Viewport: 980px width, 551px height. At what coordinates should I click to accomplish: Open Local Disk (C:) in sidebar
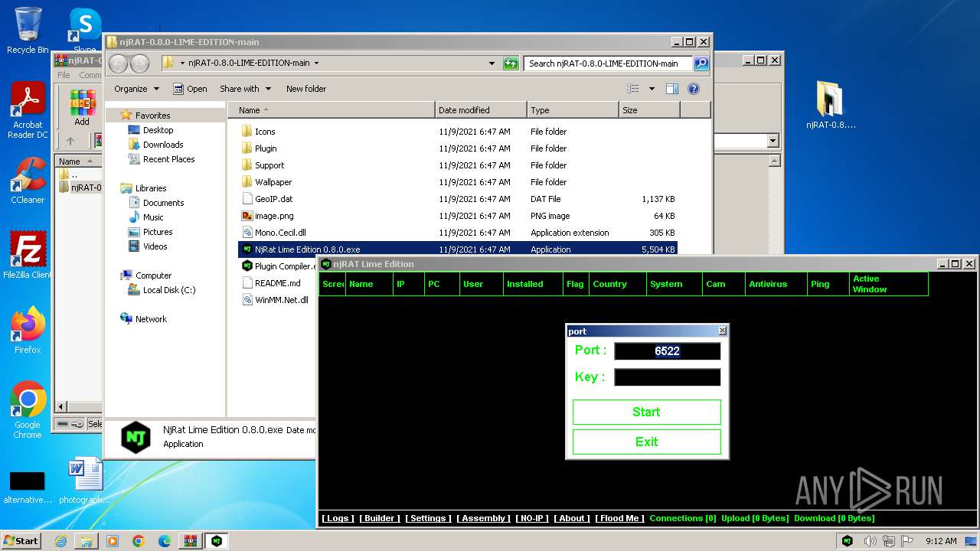[x=168, y=290]
